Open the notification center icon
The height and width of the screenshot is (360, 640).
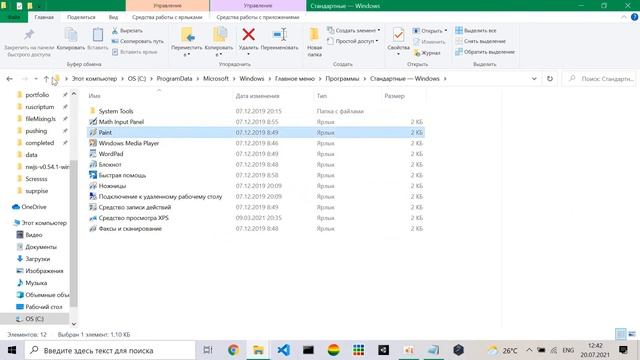623,350
